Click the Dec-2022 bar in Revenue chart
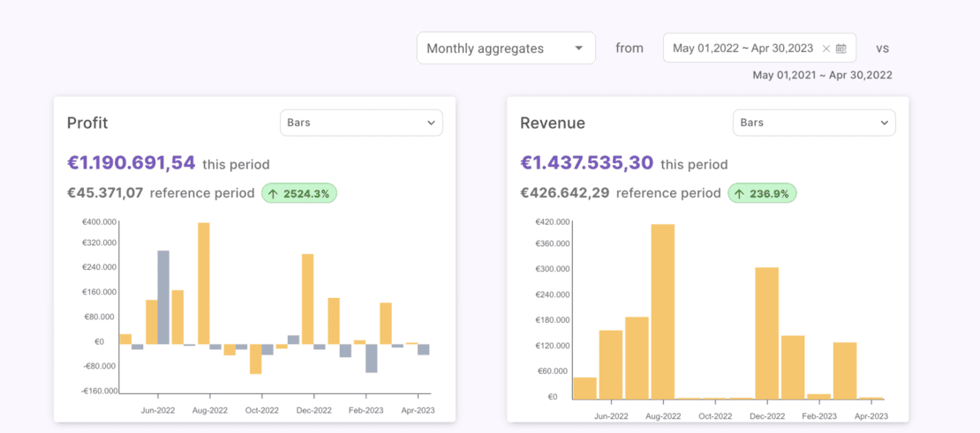 click(x=767, y=333)
